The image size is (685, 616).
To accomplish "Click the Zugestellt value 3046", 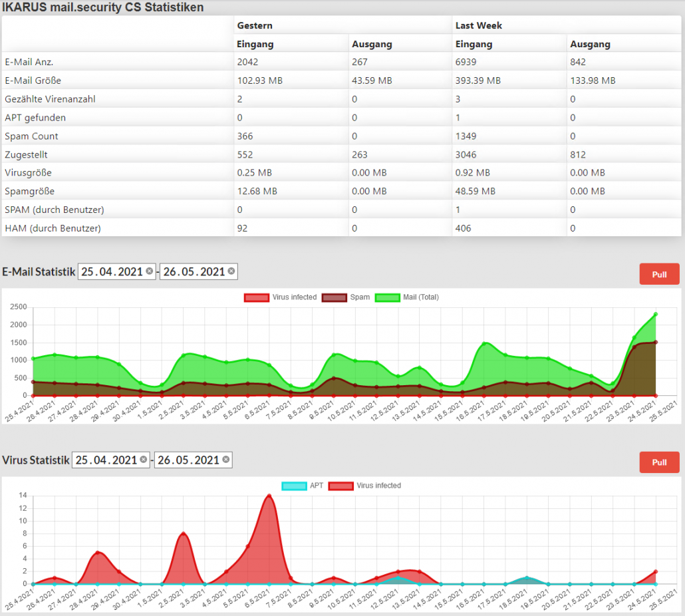I will pos(466,154).
